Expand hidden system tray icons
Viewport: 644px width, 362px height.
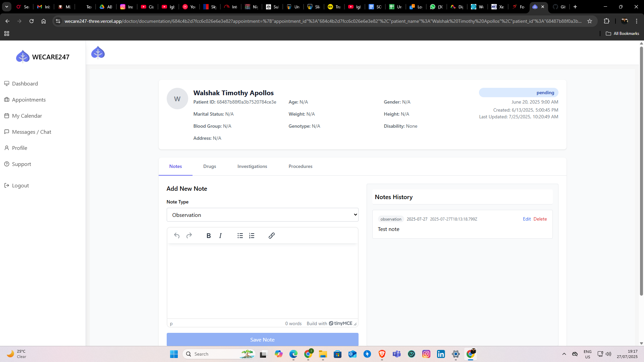[x=564, y=354]
